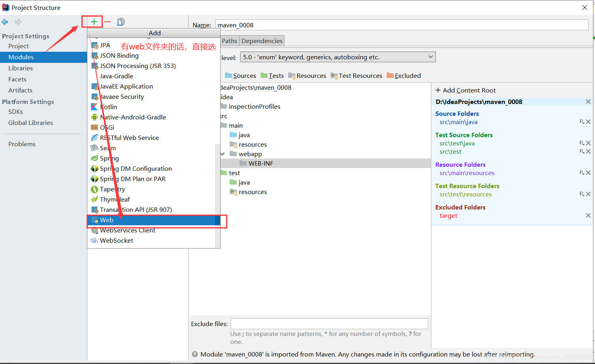Click Spring DM Plan or PAR icon
Viewport: 595px width, 364px height.
[x=94, y=179]
